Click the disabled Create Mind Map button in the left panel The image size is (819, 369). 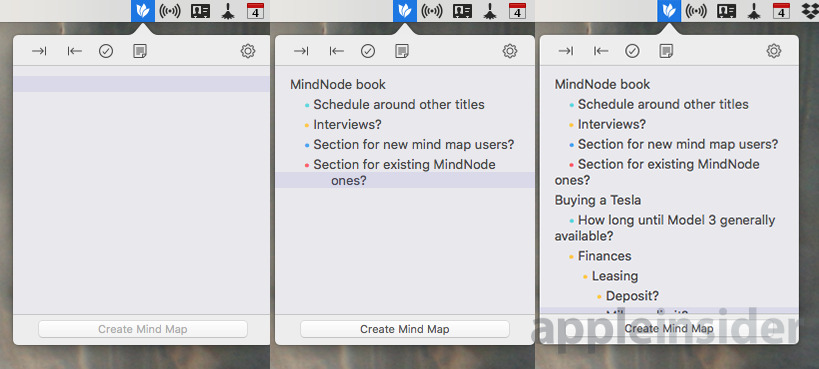[143, 329]
